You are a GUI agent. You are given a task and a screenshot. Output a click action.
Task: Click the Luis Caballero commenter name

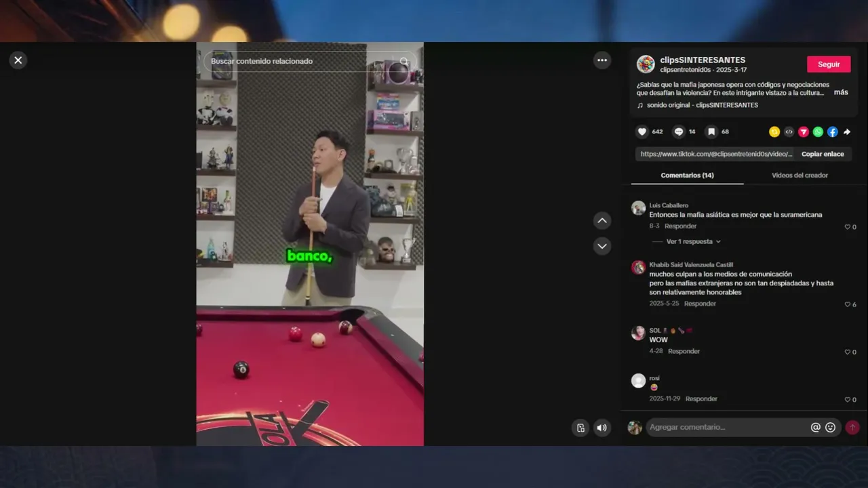pos(669,205)
